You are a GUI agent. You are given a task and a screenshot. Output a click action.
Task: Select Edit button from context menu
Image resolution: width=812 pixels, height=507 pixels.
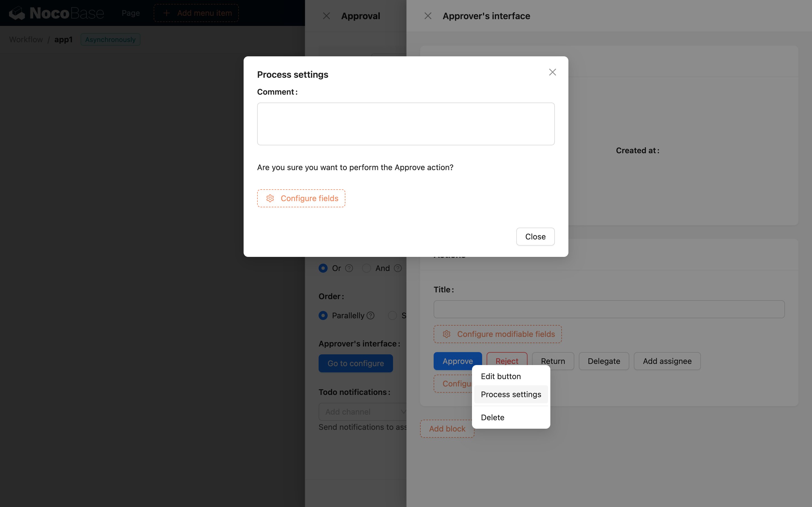(501, 376)
